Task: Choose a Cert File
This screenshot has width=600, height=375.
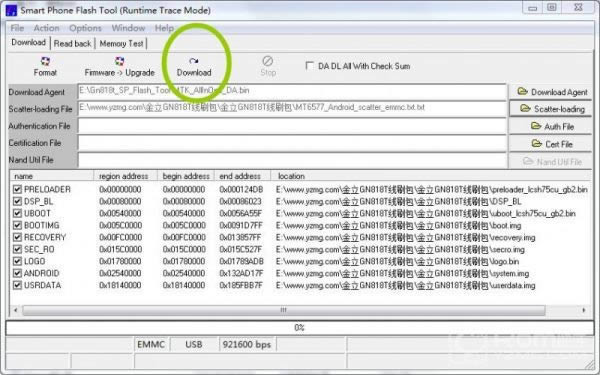Action: 550,144
